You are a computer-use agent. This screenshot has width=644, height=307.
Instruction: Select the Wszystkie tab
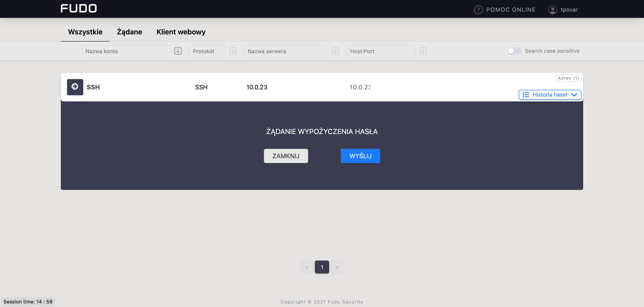coord(85,32)
